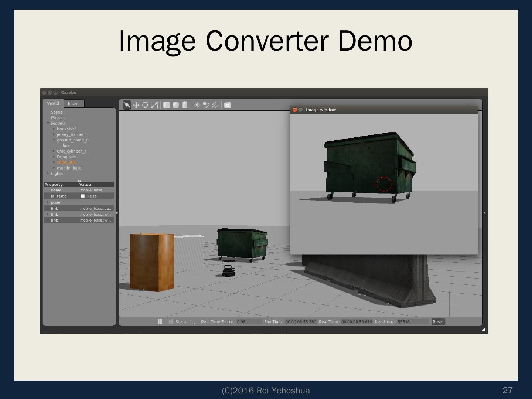This screenshot has width=532, height=399.
Task: Click the turtlebot robot in the 3D scene
Action: 229,269
